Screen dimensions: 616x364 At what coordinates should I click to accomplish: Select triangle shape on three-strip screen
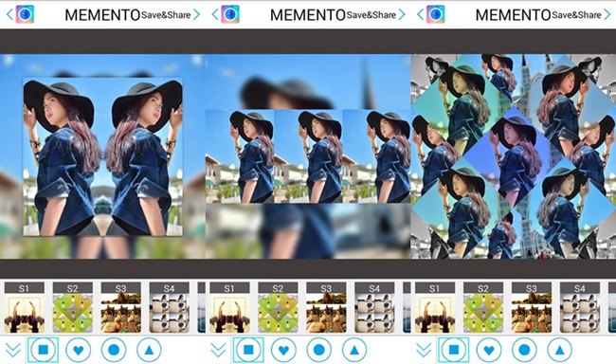354,350
